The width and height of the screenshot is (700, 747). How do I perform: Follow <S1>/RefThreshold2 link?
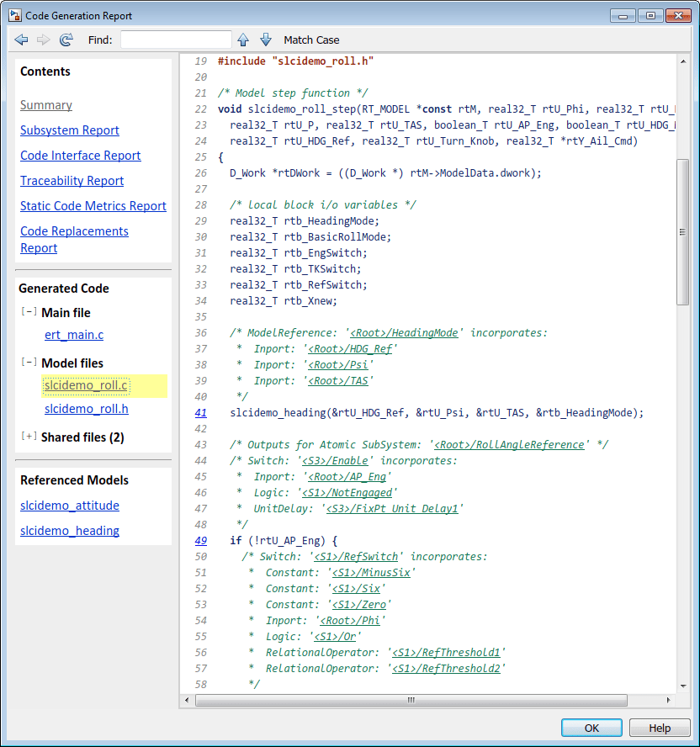click(446, 669)
